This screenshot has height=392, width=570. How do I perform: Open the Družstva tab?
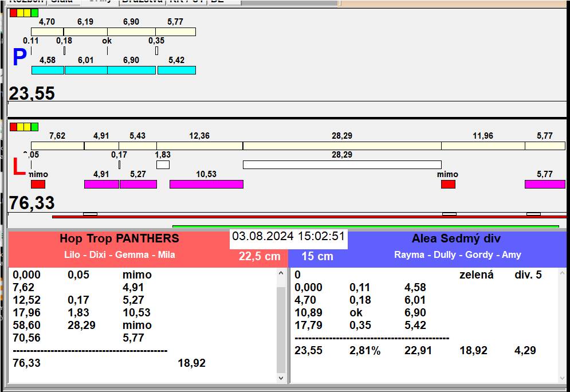(142, 2)
